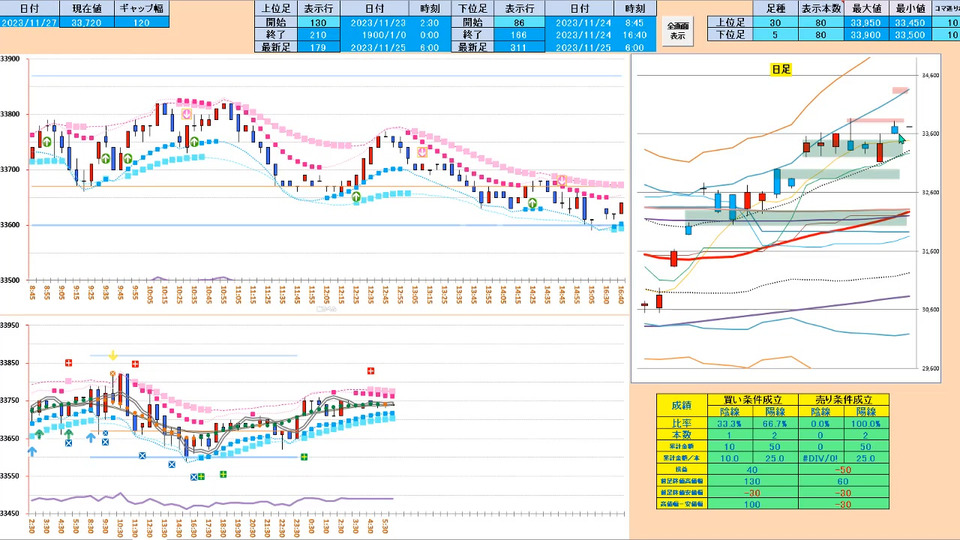Screen dimensions: 960x540
Task: Click the 最大値 header cell
Action: click(866, 9)
